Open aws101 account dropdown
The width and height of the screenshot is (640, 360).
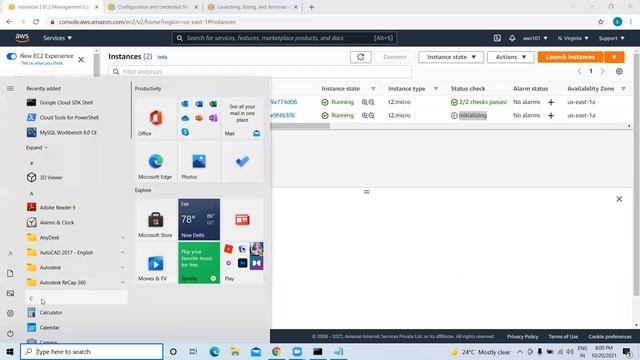click(535, 38)
